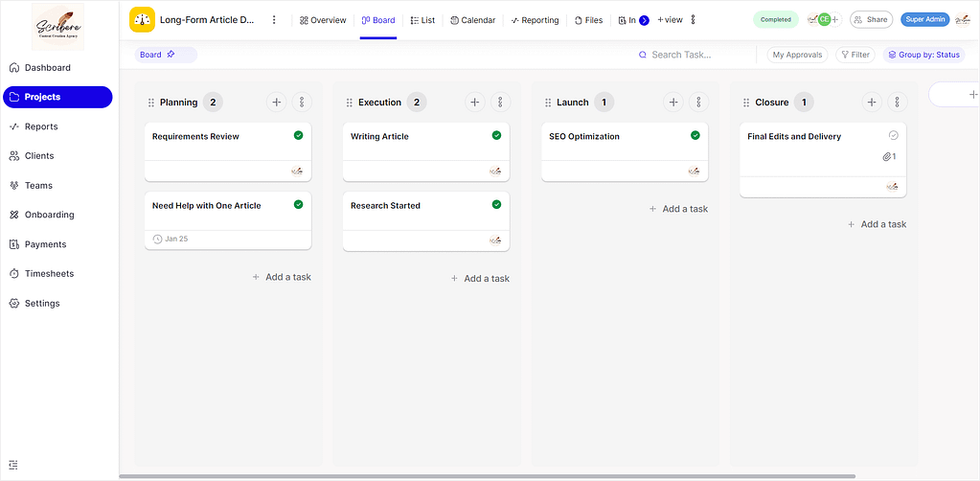Click Add a task under Closure
The width and height of the screenshot is (980, 481).
[x=877, y=224]
